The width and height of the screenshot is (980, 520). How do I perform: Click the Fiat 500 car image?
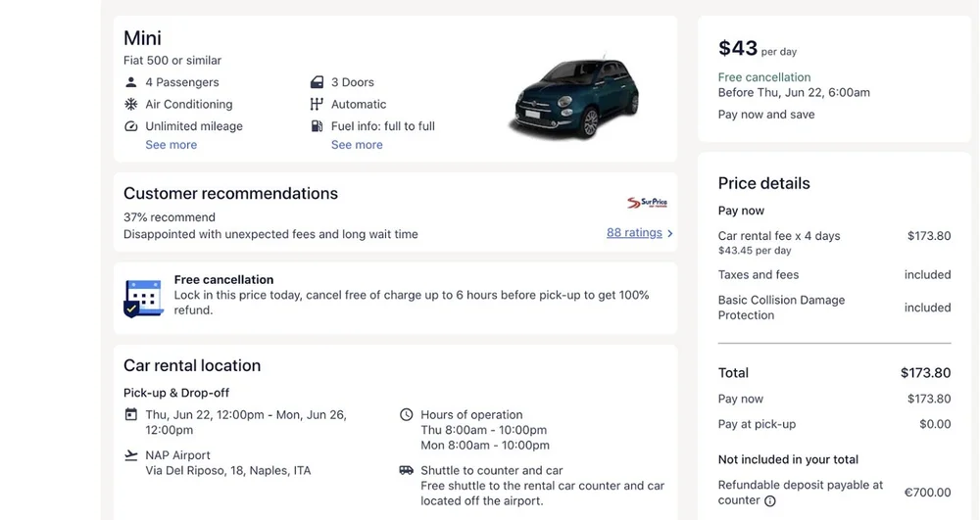pos(574,97)
